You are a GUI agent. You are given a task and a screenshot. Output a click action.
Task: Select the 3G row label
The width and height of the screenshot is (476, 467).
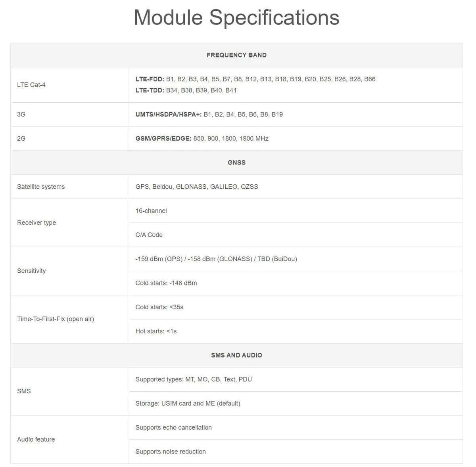tap(21, 115)
